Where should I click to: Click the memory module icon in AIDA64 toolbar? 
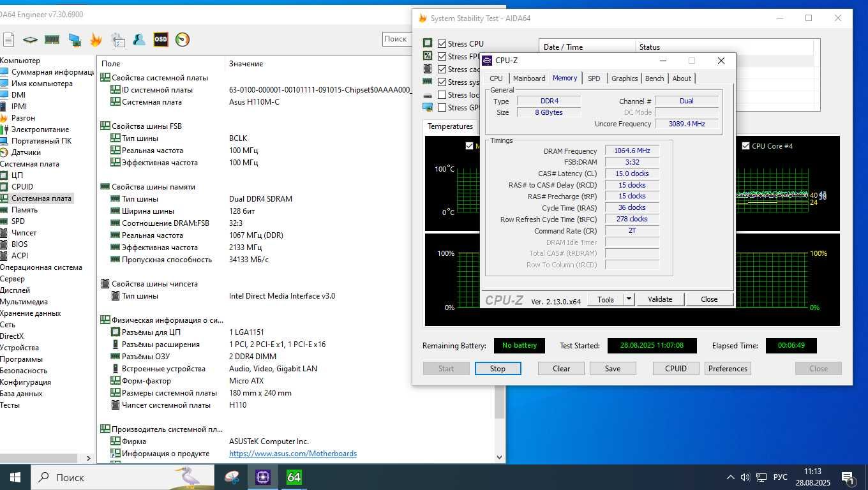pyautogui.click(x=52, y=40)
